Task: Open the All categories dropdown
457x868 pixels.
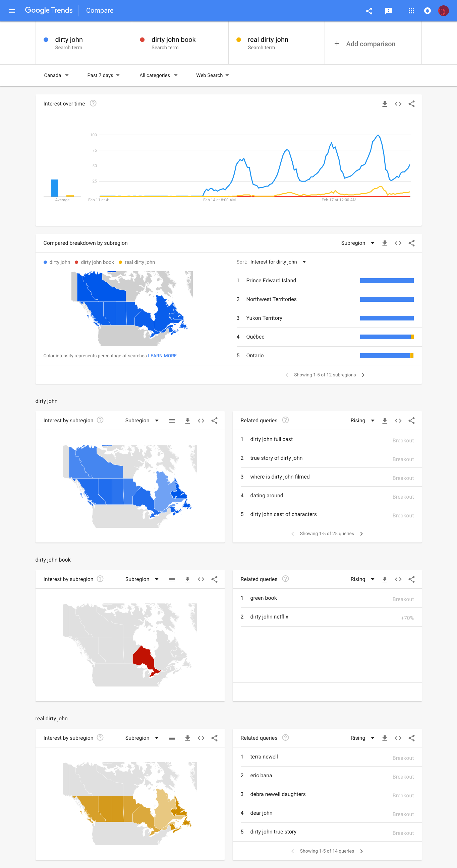Action: (x=158, y=75)
